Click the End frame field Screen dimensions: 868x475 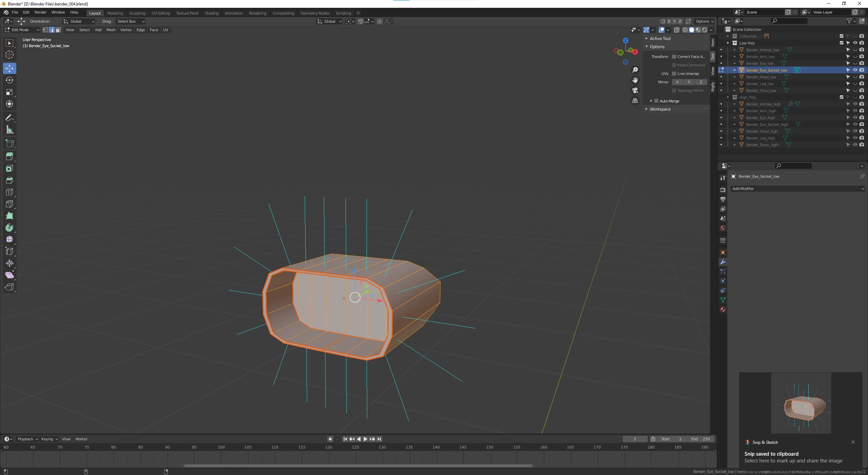click(x=701, y=439)
